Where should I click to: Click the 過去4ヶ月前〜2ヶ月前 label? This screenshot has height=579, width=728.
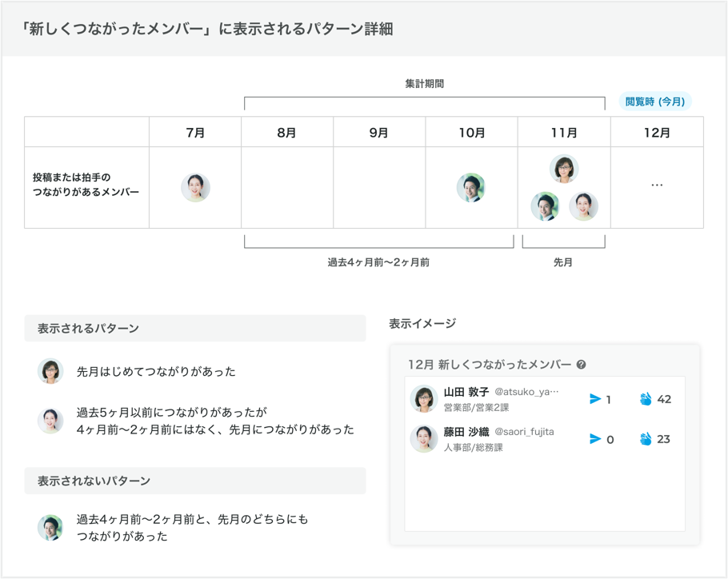tap(378, 262)
